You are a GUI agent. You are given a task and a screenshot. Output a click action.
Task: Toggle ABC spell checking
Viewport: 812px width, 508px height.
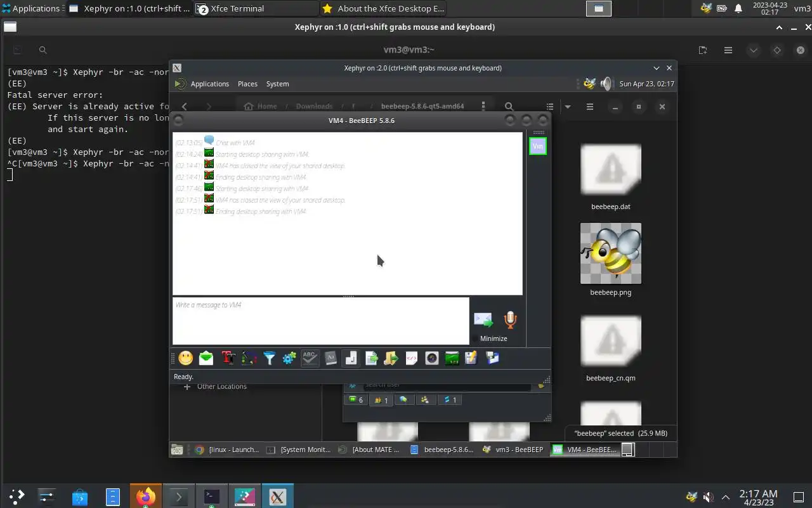coord(310,358)
